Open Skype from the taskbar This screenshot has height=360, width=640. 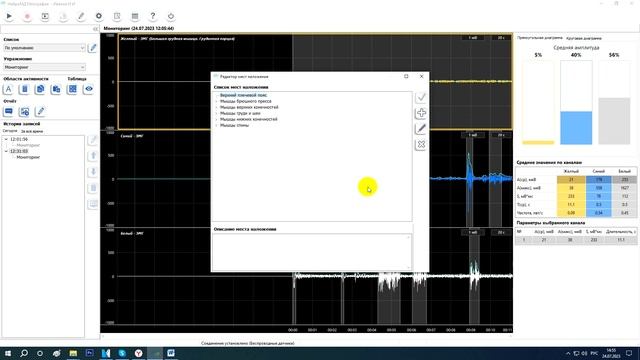122,353
